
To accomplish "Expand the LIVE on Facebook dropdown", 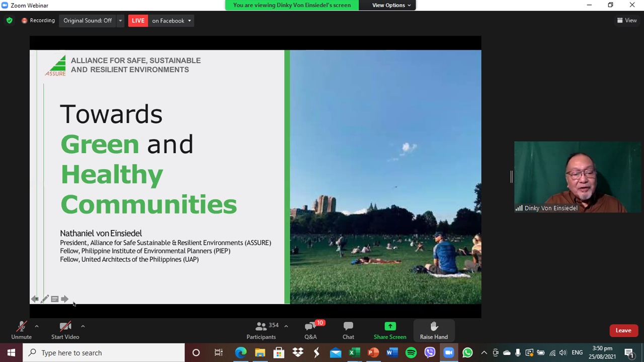I will pos(189,21).
